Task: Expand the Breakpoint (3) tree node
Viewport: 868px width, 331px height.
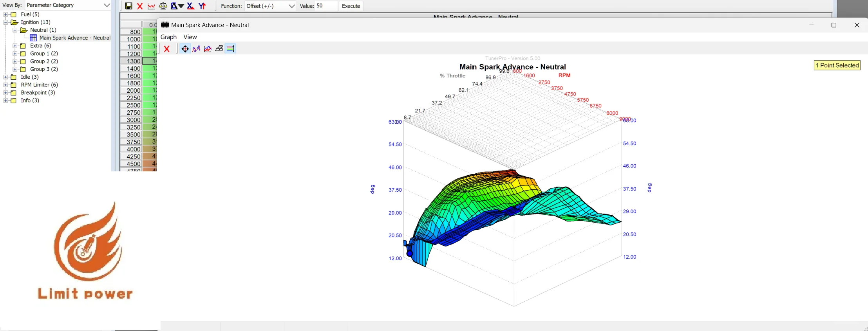Action: click(x=5, y=93)
